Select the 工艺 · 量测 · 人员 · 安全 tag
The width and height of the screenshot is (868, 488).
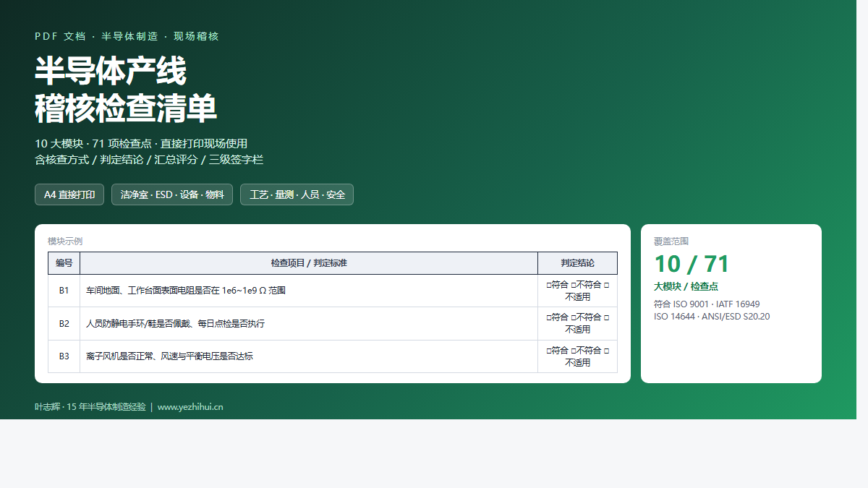[297, 194]
